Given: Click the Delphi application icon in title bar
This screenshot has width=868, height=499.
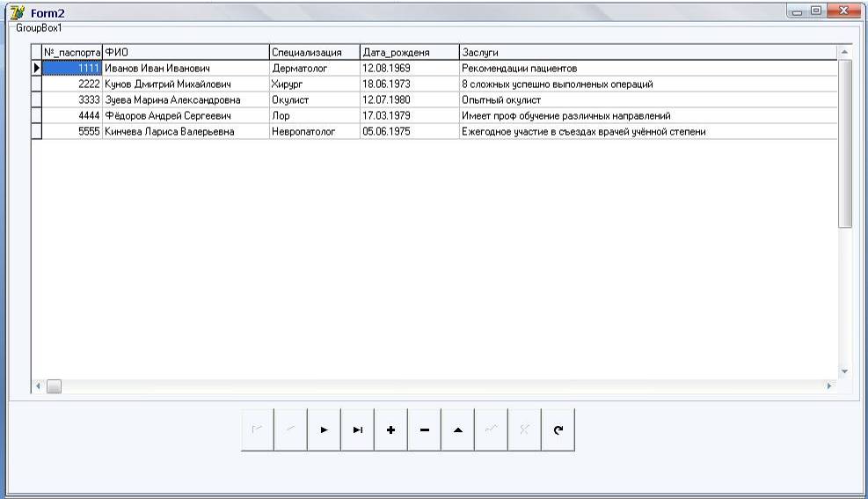Looking at the screenshot, I should point(18,12).
